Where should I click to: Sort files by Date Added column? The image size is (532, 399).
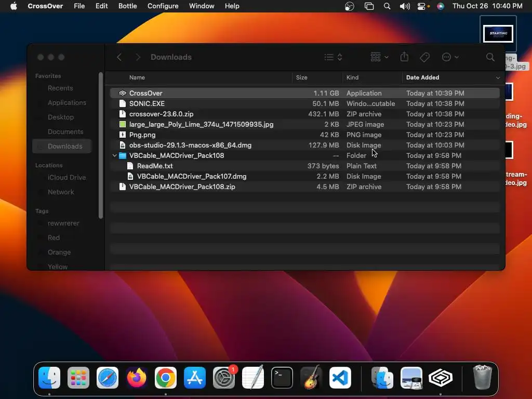[x=423, y=77]
